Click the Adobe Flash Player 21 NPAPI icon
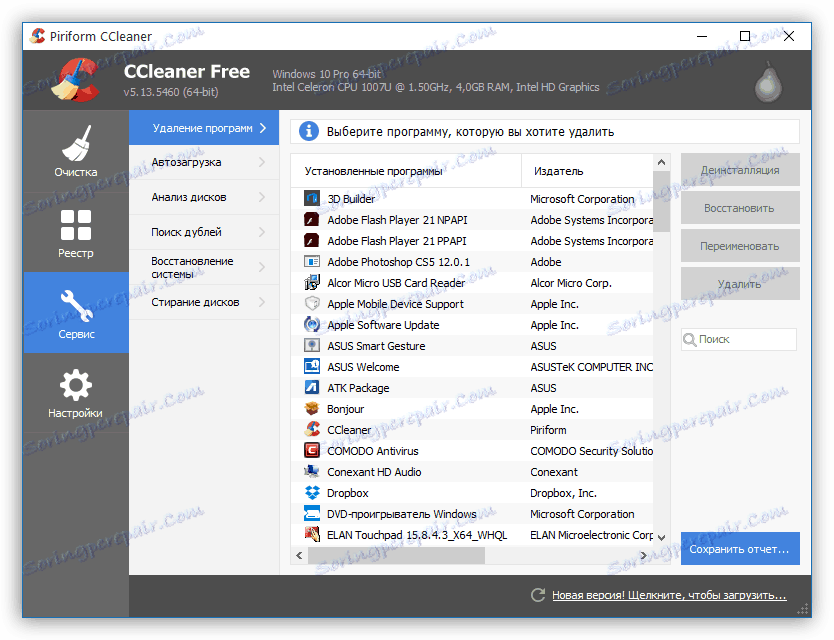The height and width of the screenshot is (640, 834). (x=312, y=220)
